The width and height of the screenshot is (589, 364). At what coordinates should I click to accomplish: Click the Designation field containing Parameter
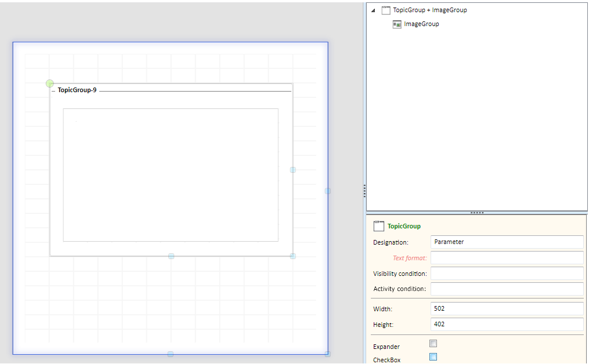[507, 242]
